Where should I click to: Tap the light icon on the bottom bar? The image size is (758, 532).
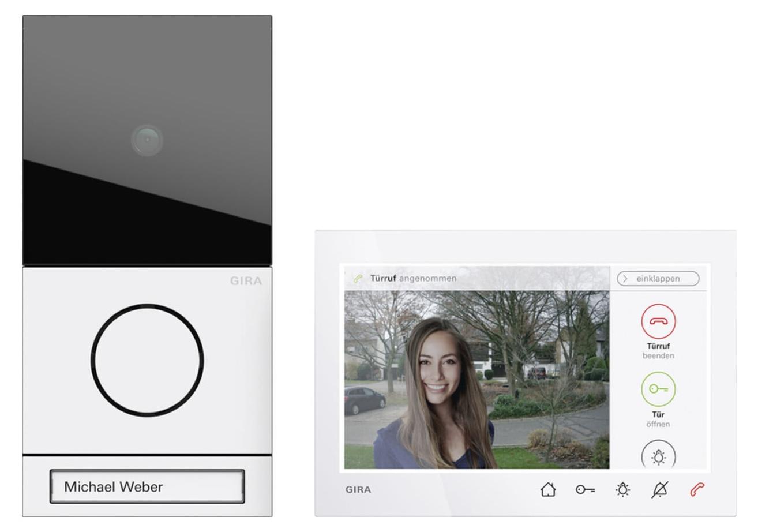622,490
